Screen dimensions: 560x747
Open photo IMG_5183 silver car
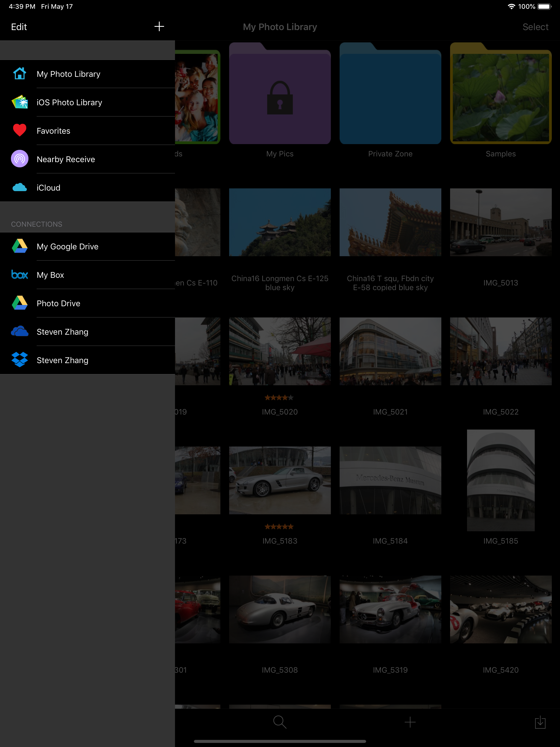[x=280, y=480]
